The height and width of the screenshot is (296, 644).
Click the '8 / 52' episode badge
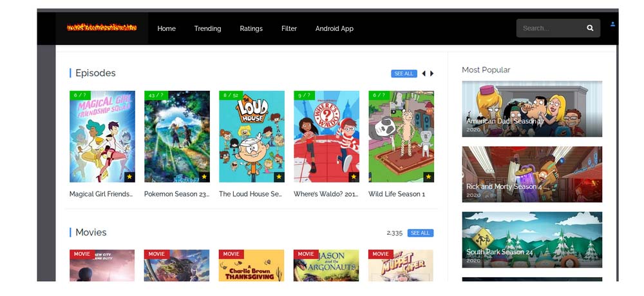pos(231,95)
